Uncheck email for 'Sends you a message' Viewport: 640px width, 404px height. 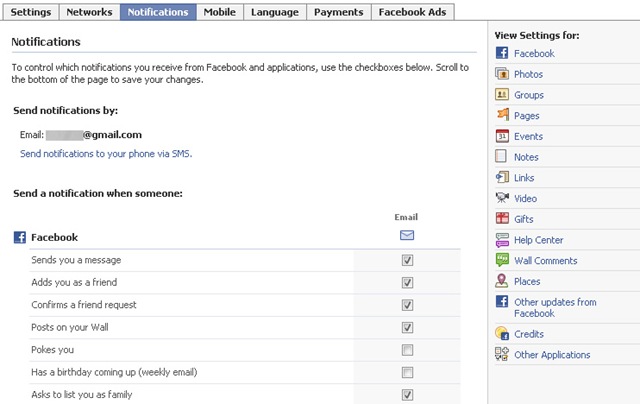coord(407,260)
